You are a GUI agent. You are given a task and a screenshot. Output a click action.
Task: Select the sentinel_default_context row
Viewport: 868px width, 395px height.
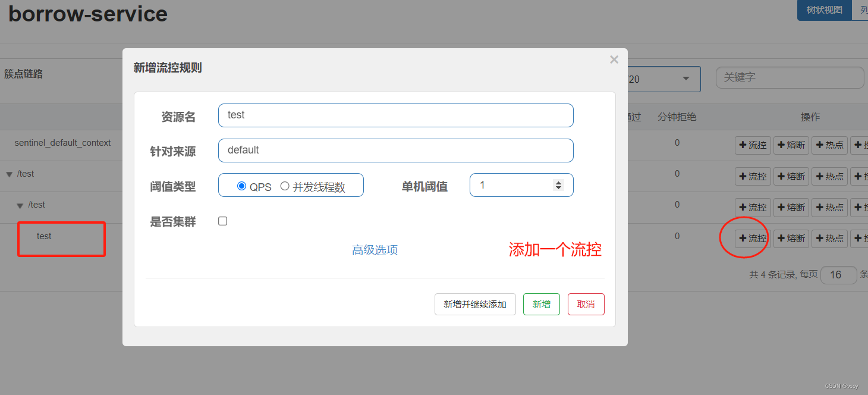62,143
